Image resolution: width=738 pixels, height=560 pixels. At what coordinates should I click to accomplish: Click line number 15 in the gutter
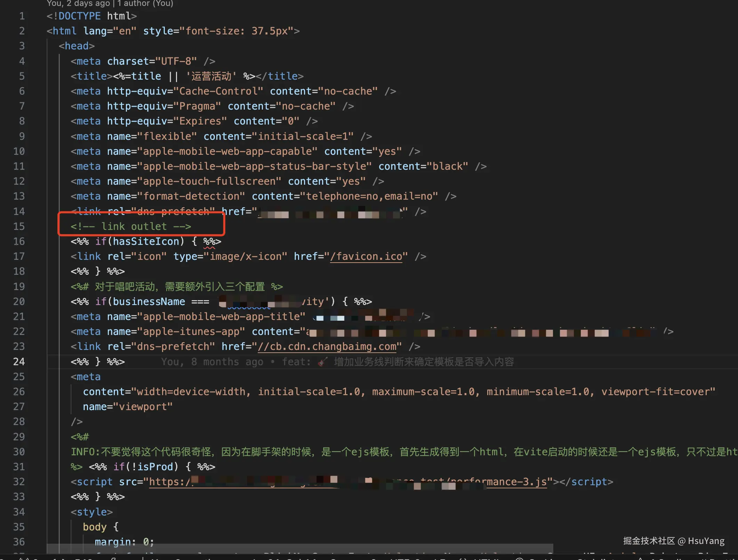tap(19, 226)
